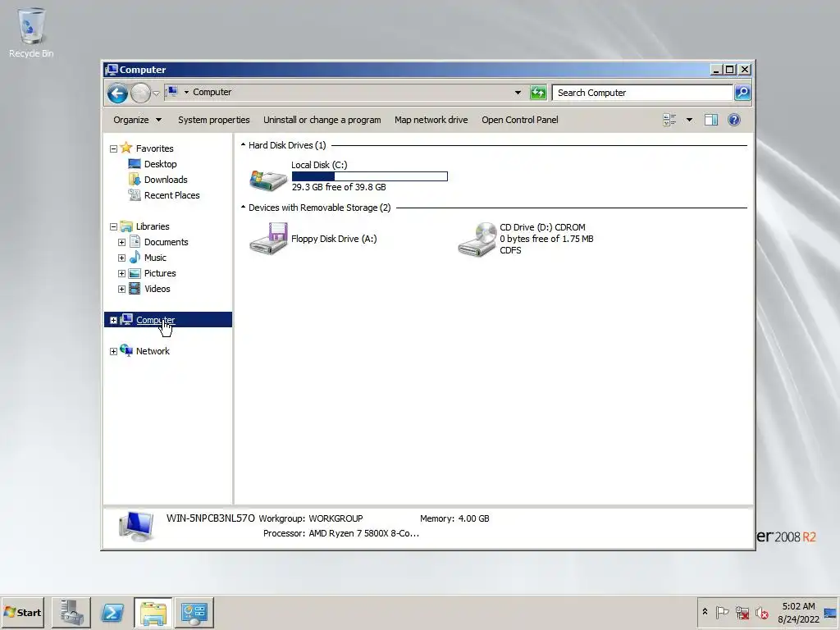Click the C: drive usage bar
The image size is (840, 630).
(x=370, y=176)
